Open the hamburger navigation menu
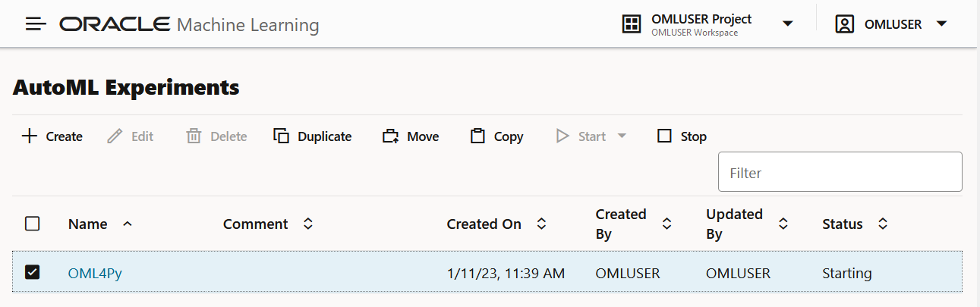The height and width of the screenshot is (307, 980). point(36,24)
